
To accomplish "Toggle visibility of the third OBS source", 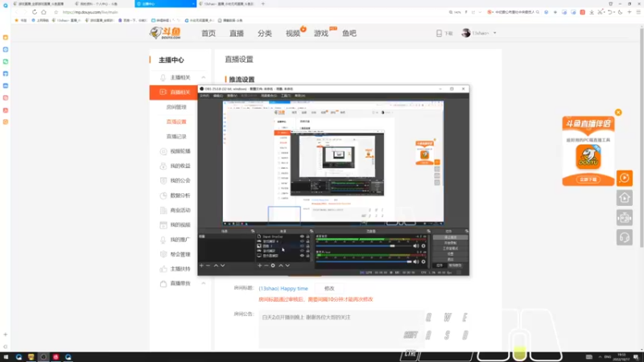I will (x=302, y=246).
